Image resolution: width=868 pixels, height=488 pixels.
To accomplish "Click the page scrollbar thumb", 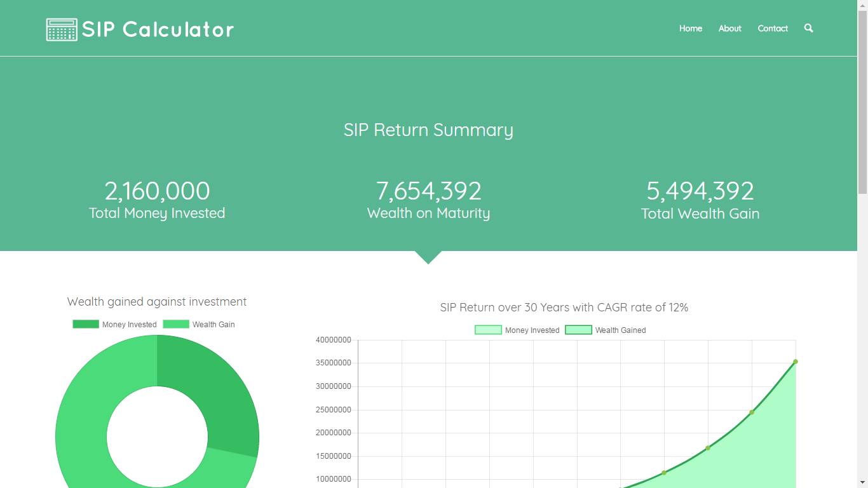I will (862, 102).
